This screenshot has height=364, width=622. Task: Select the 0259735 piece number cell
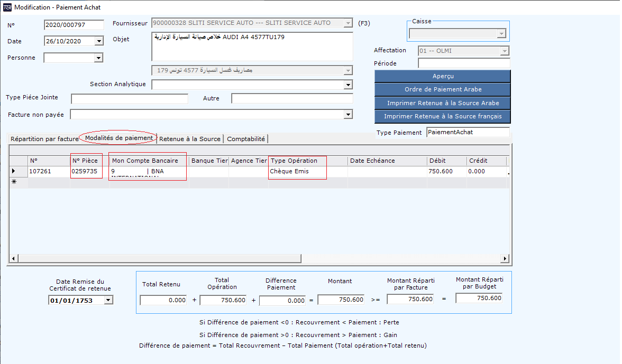click(x=90, y=172)
